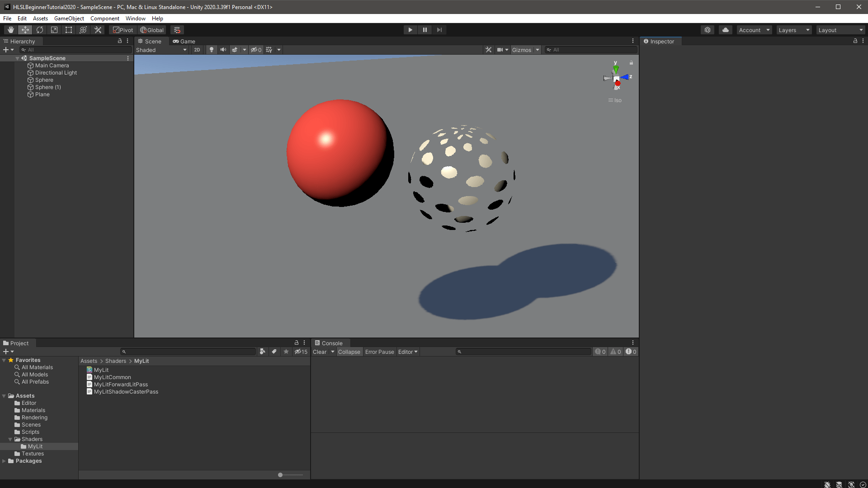Toggle hidden objects visibility counter in scene

tap(256, 50)
